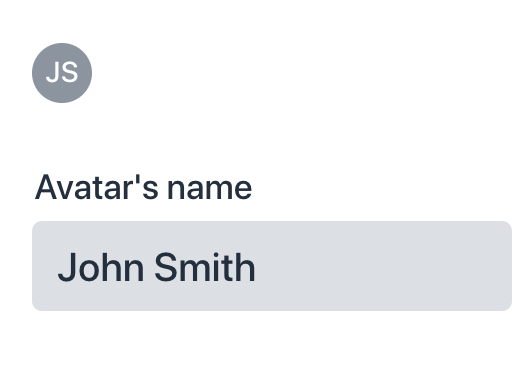Click the JS avatar circle

[x=62, y=73]
